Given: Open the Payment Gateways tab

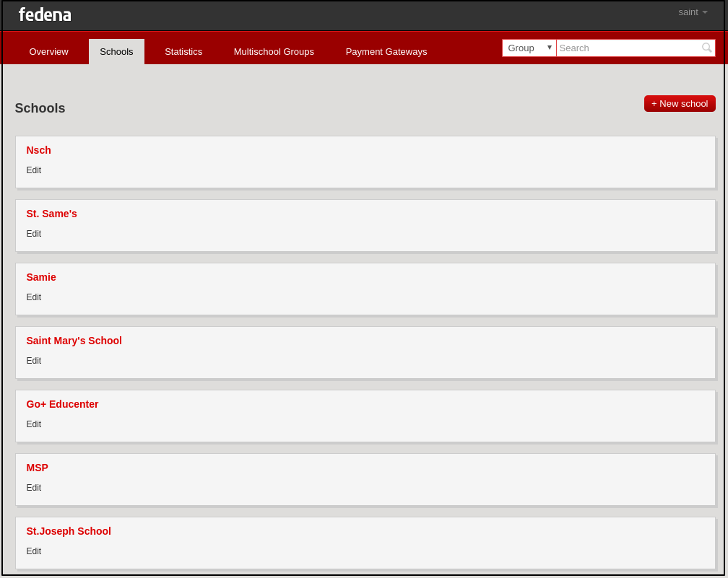Looking at the screenshot, I should [x=386, y=52].
